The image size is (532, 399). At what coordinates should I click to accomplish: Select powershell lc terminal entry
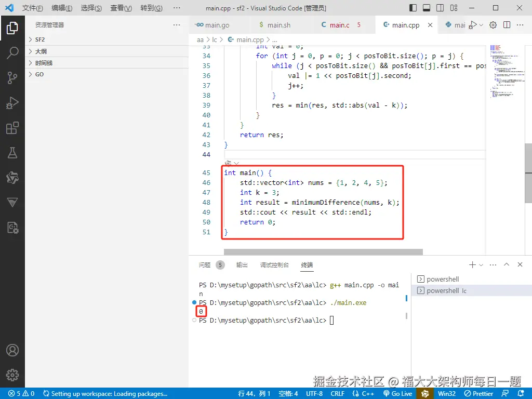tap(471, 291)
